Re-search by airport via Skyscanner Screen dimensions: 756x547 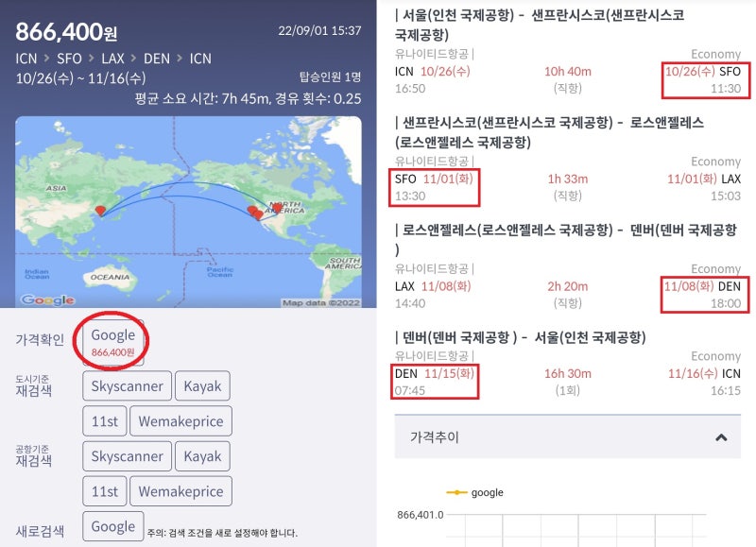click(x=126, y=455)
